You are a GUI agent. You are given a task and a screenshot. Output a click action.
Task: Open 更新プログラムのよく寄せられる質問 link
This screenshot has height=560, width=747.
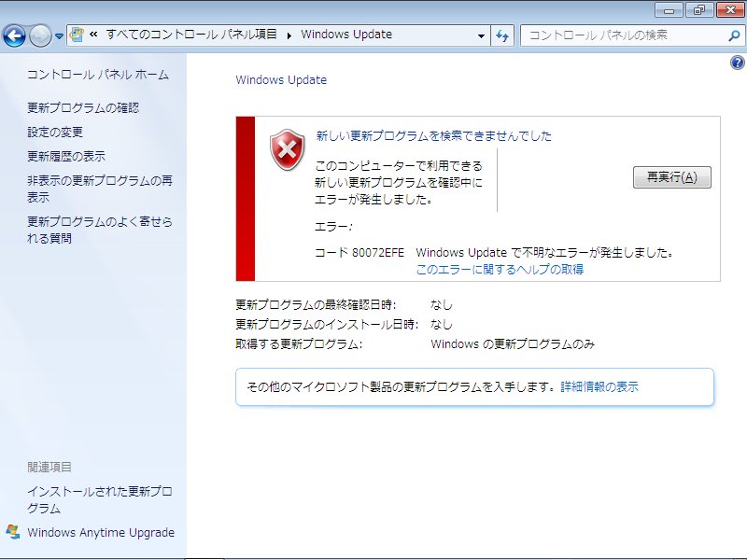100,230
